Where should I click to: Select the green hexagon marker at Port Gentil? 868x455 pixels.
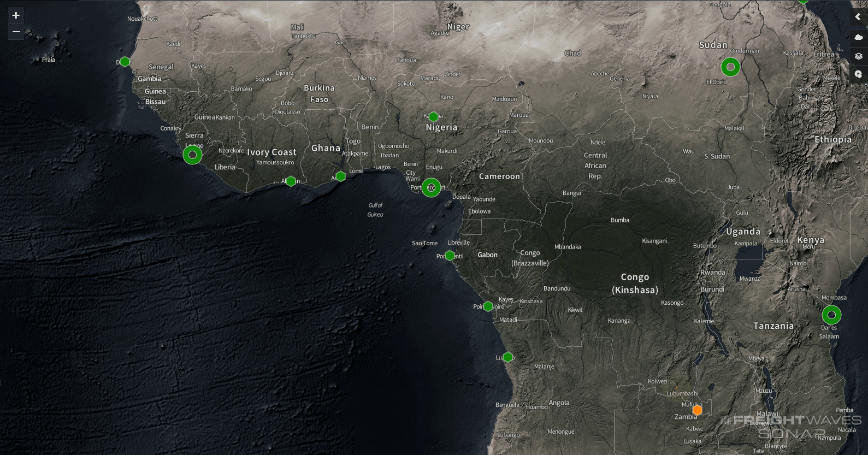(450, 256)
